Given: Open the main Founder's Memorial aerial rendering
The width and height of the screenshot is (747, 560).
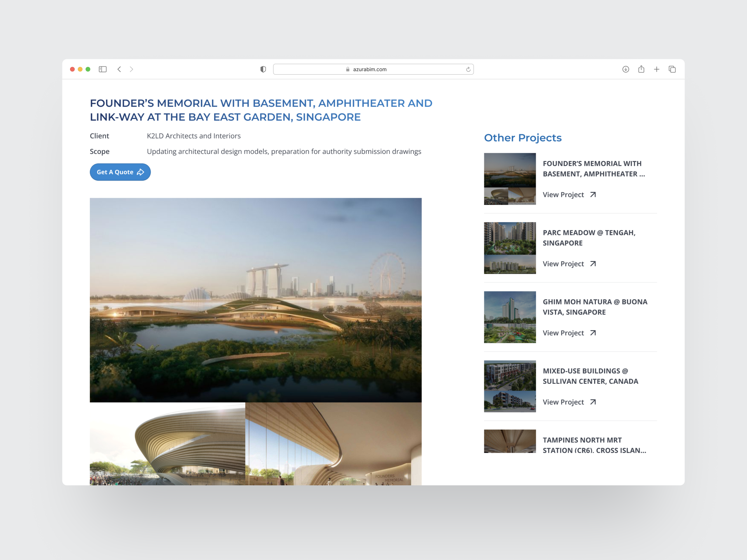Looking at the screenshot, I should (256, 300).
